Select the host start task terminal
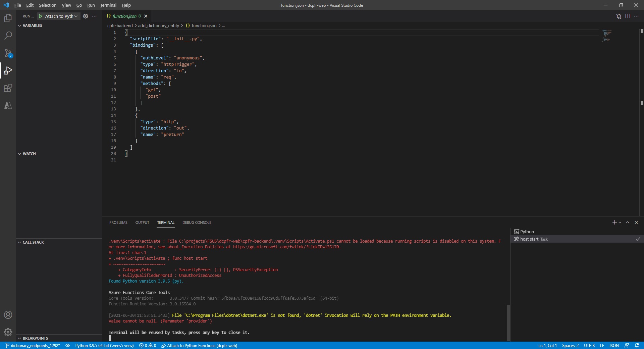This screenshot has height=349, width=644. tap(577, 239)
